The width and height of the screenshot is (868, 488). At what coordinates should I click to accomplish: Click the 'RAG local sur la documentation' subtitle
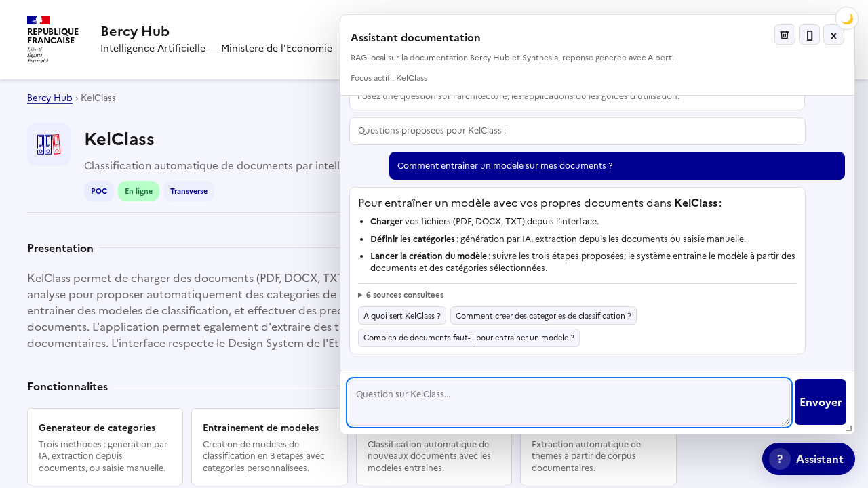(x=512, y=58)
